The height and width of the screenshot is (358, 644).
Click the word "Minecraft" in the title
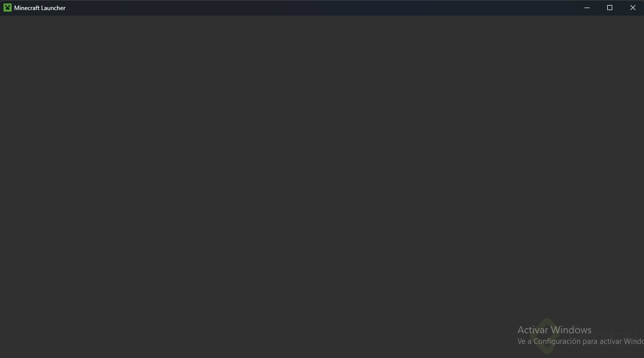27,8
